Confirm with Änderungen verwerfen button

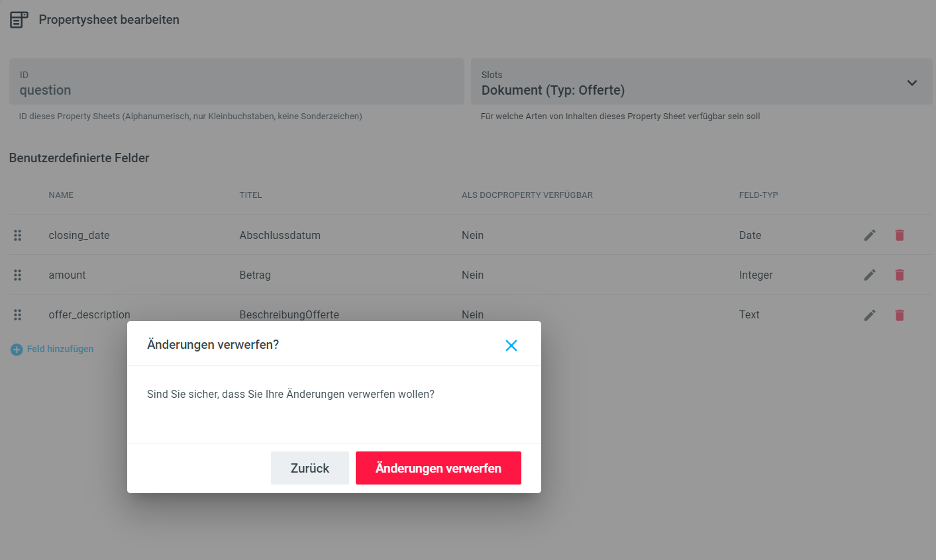coord(438,468)
